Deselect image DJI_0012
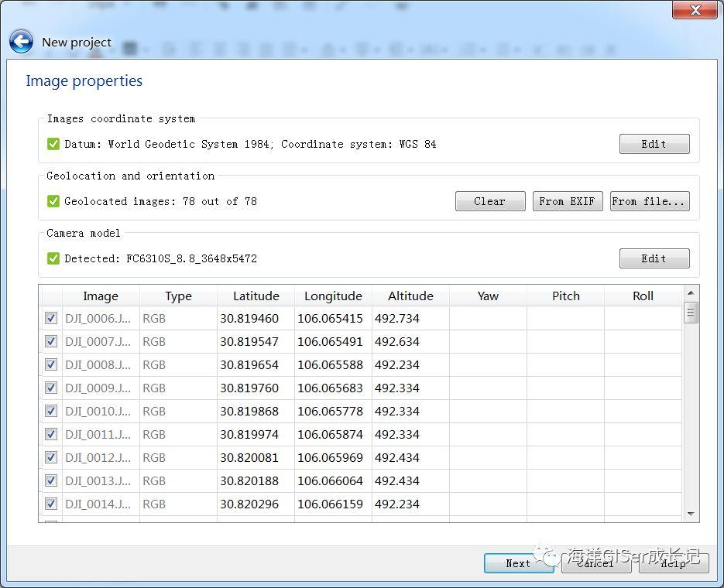Screen dimensions: 724x588 [51, 457]
